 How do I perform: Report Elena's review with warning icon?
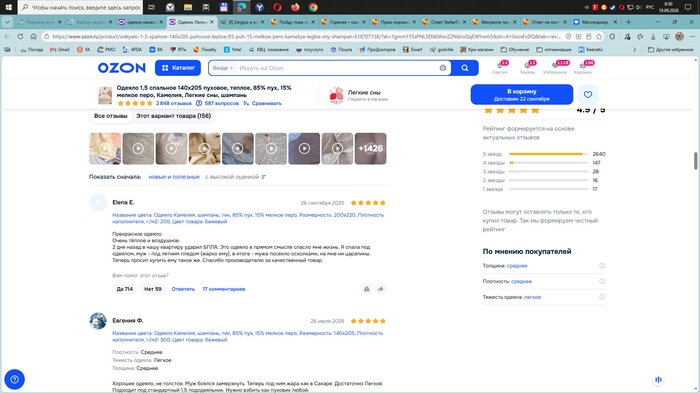(x=367, y=289)
